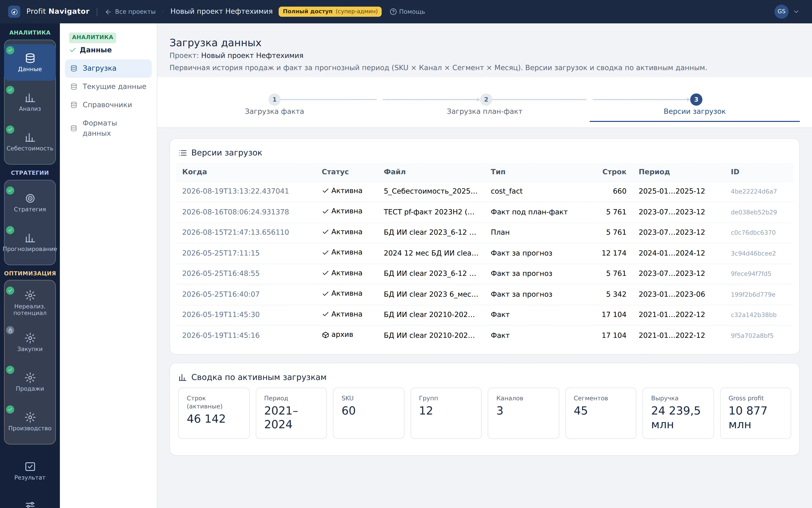812x508 pixels.
Task: Click the lock badge on Закупки
Action: [10, 330]
